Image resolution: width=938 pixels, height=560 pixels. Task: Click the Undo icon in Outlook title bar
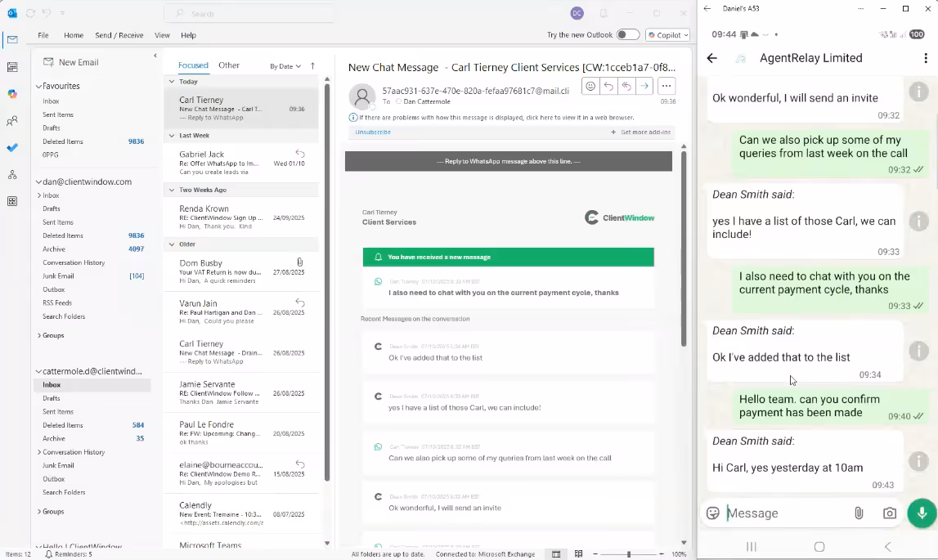[x=47, y=12]
